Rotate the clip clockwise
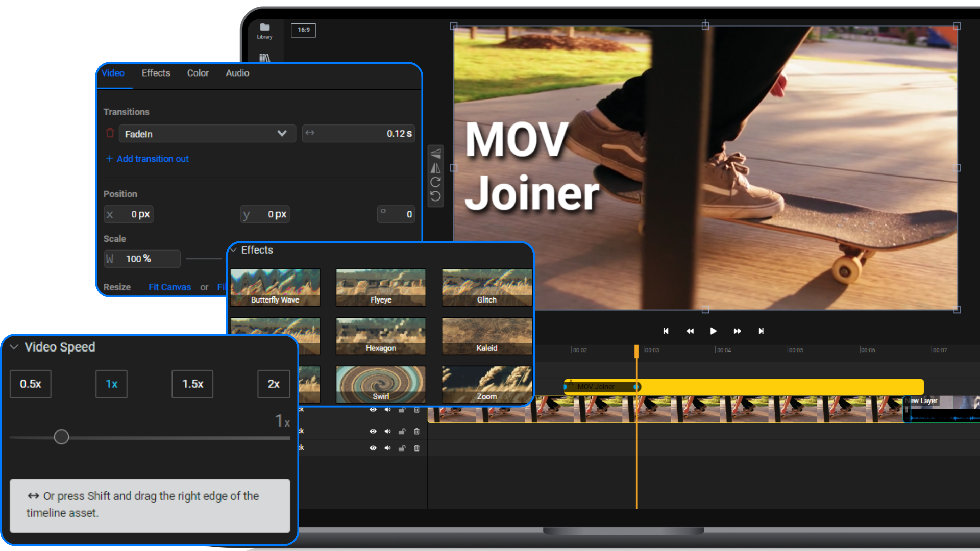The height and width of the screenshot is (551, 980). click(435, 182)
